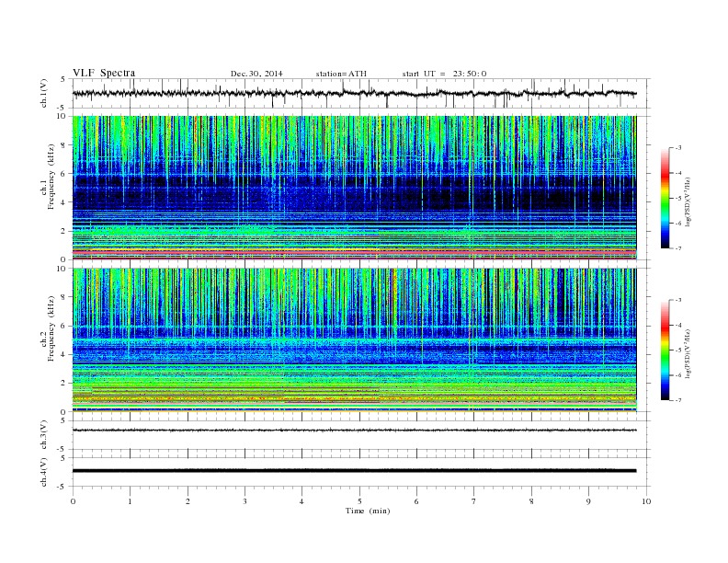Click the ch.1 spectrogram panel
This screenshot has height=563, width=728.
coord(354,188)
